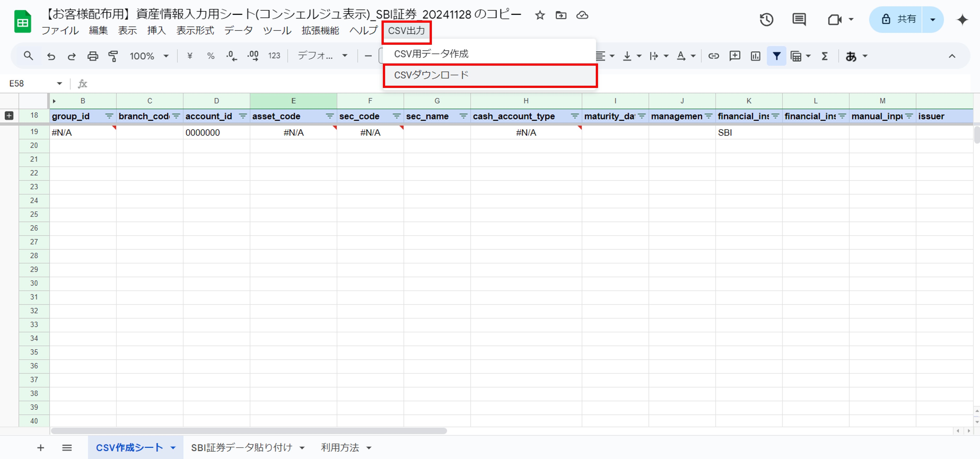Image resolution: width=980 pixels, height=459 pixels.
Task: Click the functions sigma icon
Action: point(824,56)
